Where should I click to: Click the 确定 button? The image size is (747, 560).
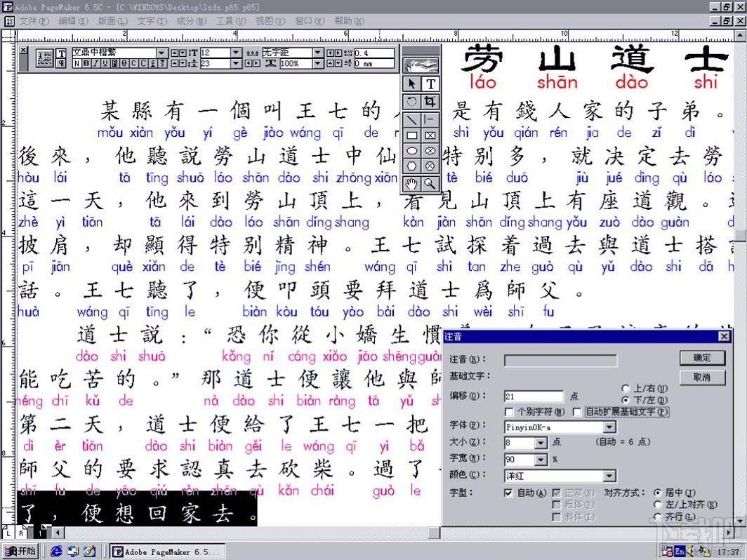click(x=701, y=358)
